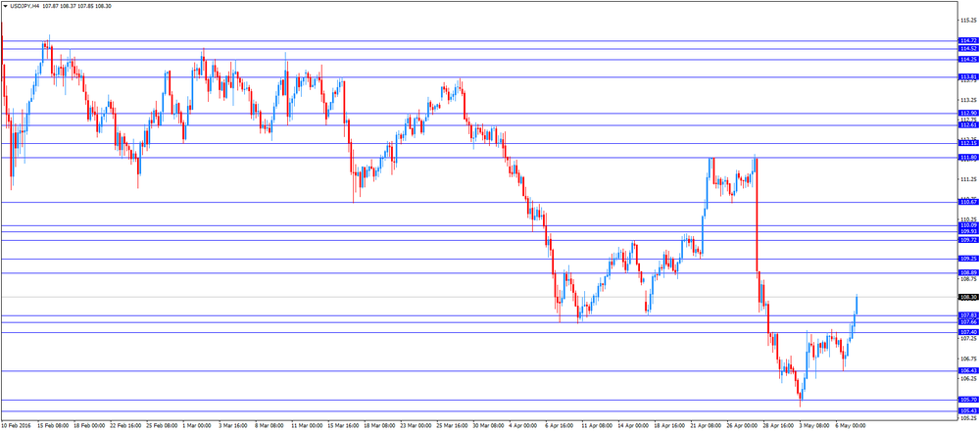
Task: Click the 11 Mar 00:00 time label
Action: click(307, 426)
